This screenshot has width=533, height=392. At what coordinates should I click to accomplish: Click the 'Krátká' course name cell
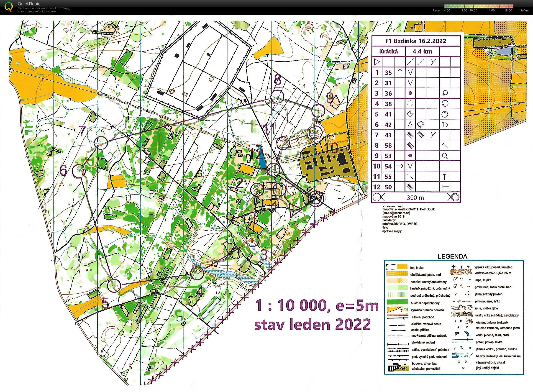point(389,51)
